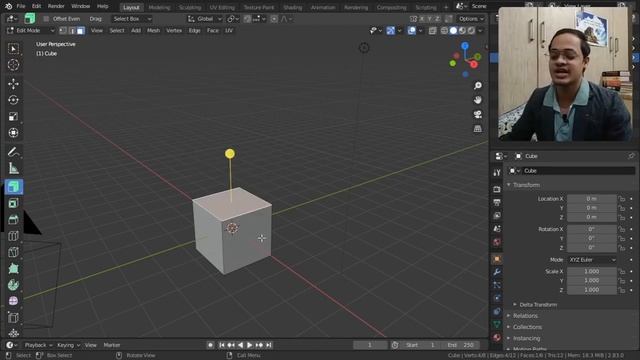Screen dimensions: 640x360
Task: Select the Loop Cut tool
Action: 13,236
